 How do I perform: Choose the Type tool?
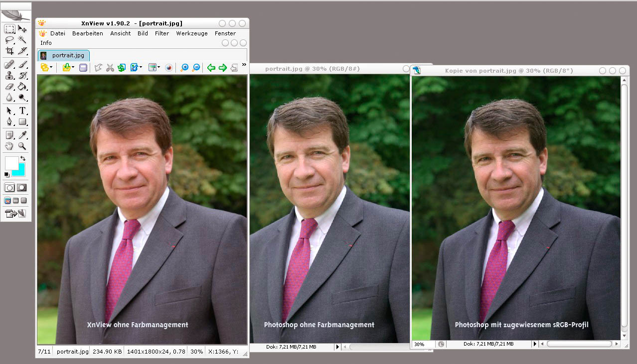(22, 111)
